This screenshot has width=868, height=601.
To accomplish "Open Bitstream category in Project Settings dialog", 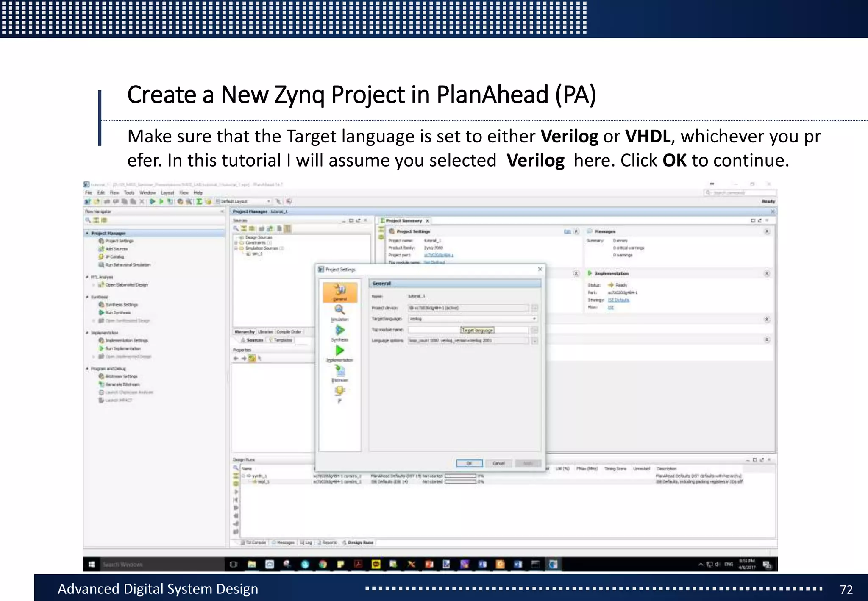I will click(x=340, y=374).
